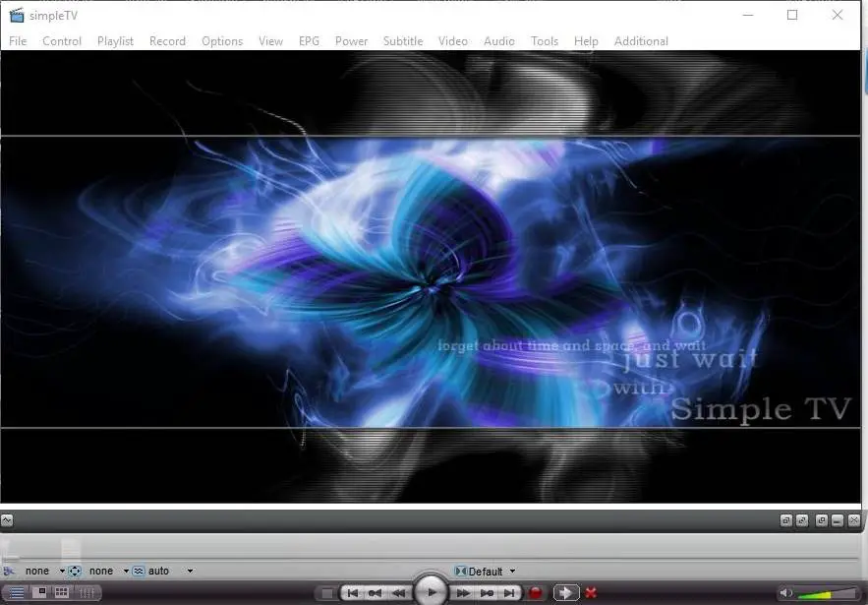Open the Video menu
This screenshot has width=868, height=605.
[x=453, y=41]
